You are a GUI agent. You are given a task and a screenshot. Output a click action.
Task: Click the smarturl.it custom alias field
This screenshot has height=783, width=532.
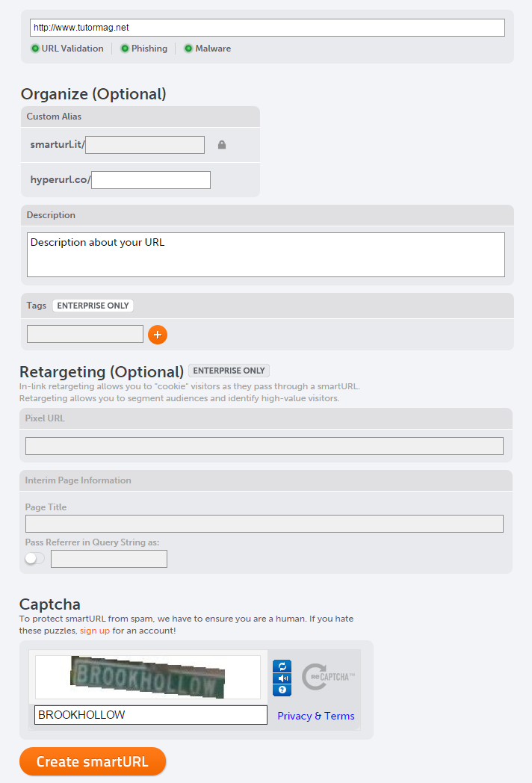pos(145,145)
